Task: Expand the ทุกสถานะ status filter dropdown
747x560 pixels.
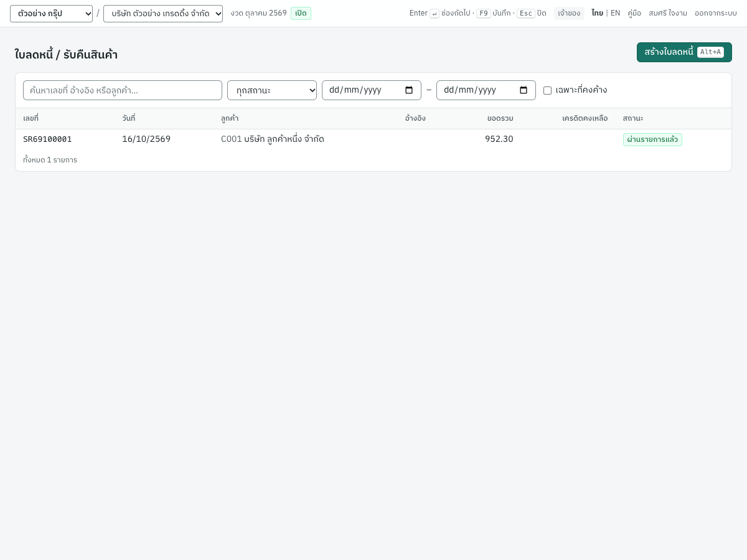Action: [x=272, y=90]
